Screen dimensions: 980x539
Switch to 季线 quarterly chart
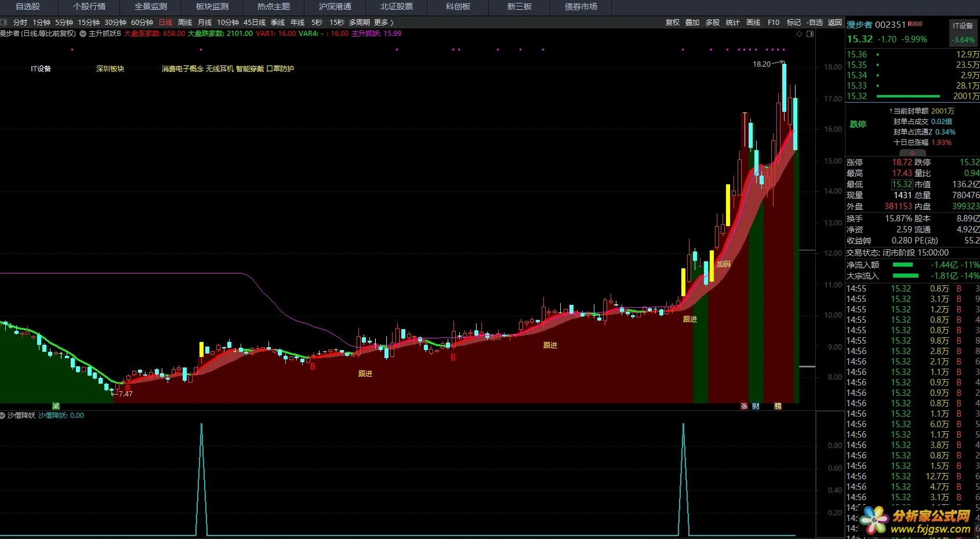(278, 23)
